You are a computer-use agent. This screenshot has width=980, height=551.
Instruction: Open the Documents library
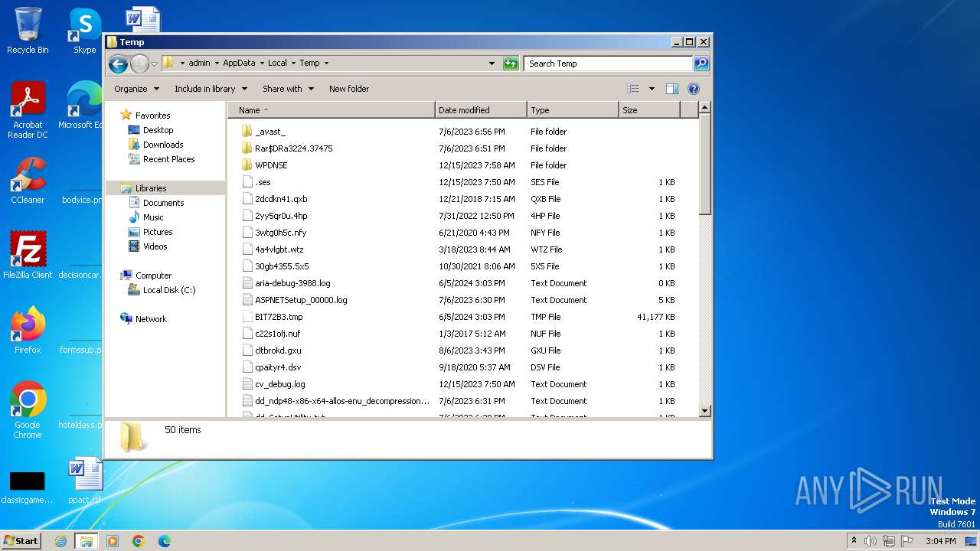coord(163,203)
